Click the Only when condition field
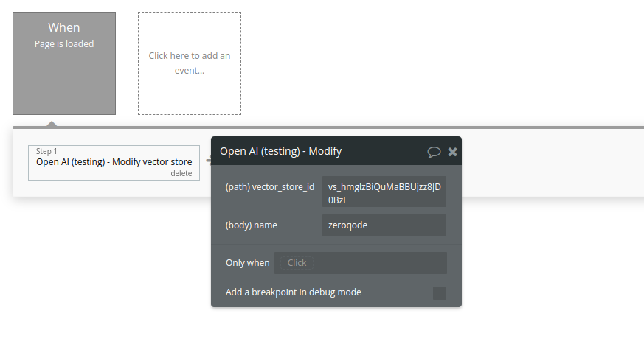Viewport: 644px width, 347px height. click(x=361, y=263)
